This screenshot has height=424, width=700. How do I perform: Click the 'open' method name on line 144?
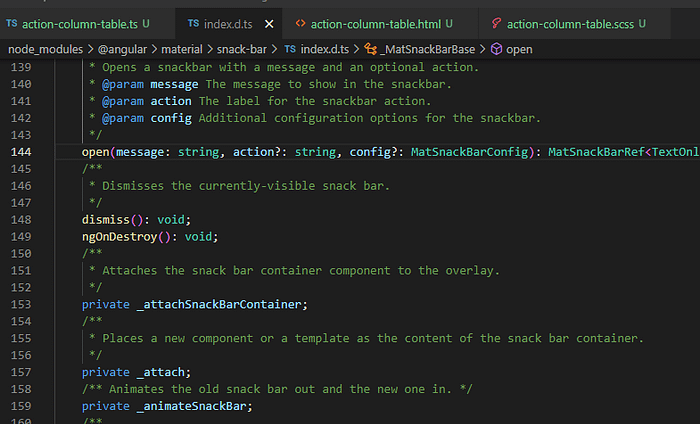96,152
